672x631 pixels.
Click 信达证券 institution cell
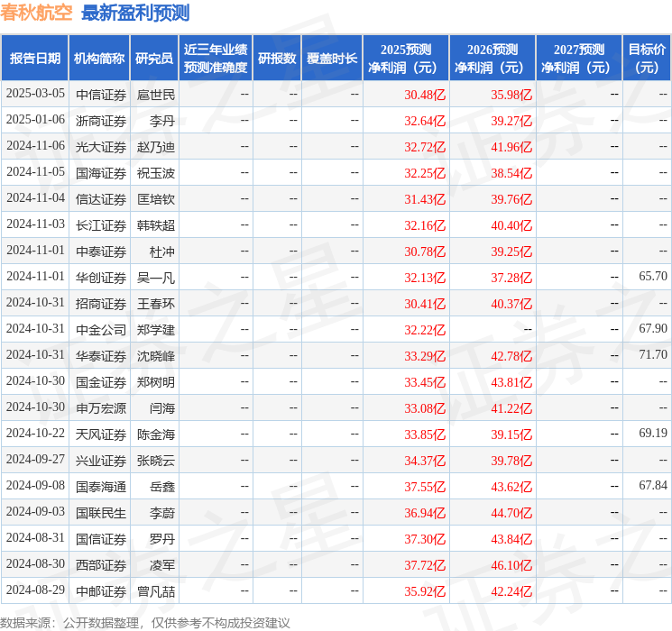101,199
